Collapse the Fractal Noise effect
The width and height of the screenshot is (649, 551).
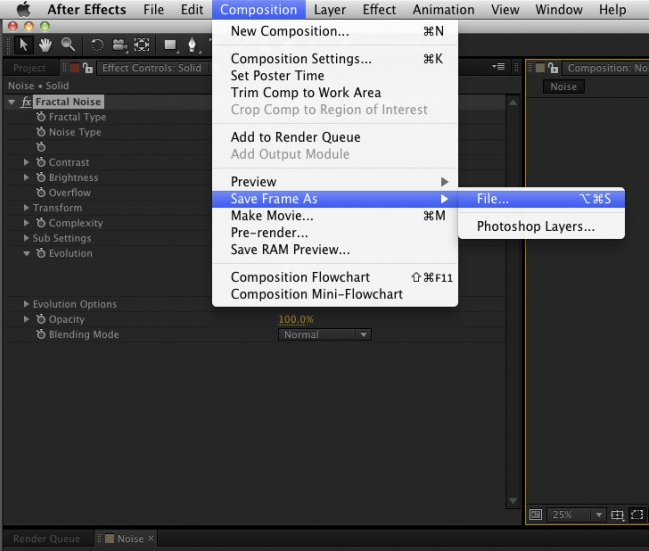point(12,102)
